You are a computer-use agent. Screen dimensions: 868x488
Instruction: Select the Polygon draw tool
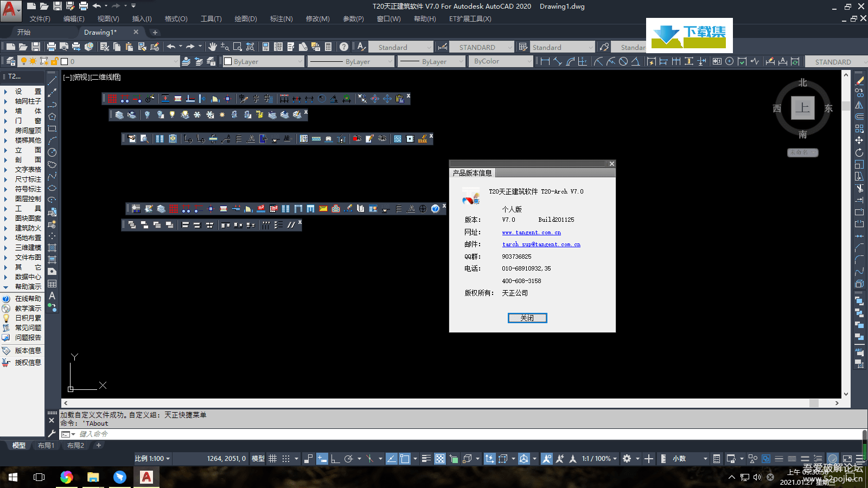(52, 117)
